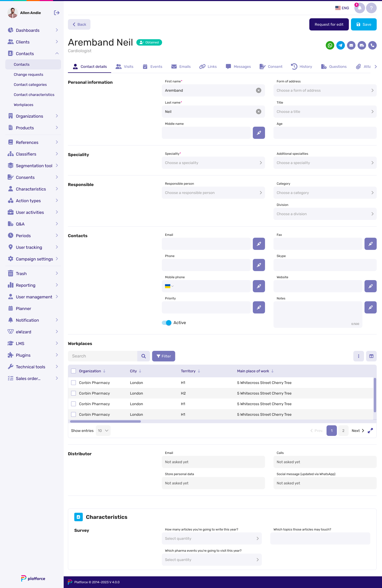Check the fourth Corbin Pharmacy row checkbox

pyautogui.click(x=73, y=414)
